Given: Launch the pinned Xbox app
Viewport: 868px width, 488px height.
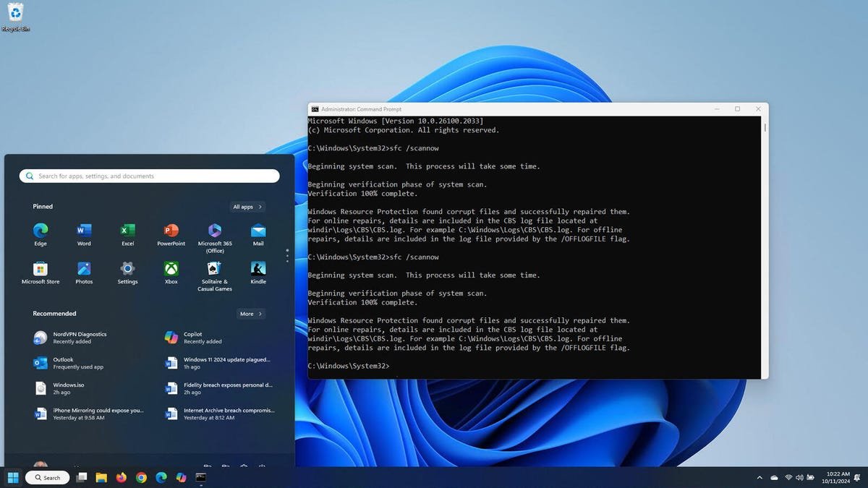Looking at the screenshot, I should coord(171,273).
